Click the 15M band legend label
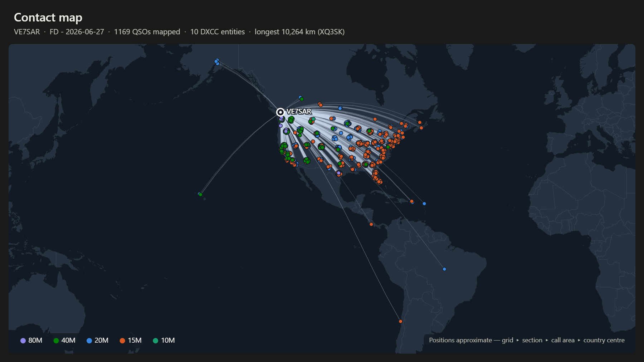This screenshot has height=362, width=644. pos(135,341)
